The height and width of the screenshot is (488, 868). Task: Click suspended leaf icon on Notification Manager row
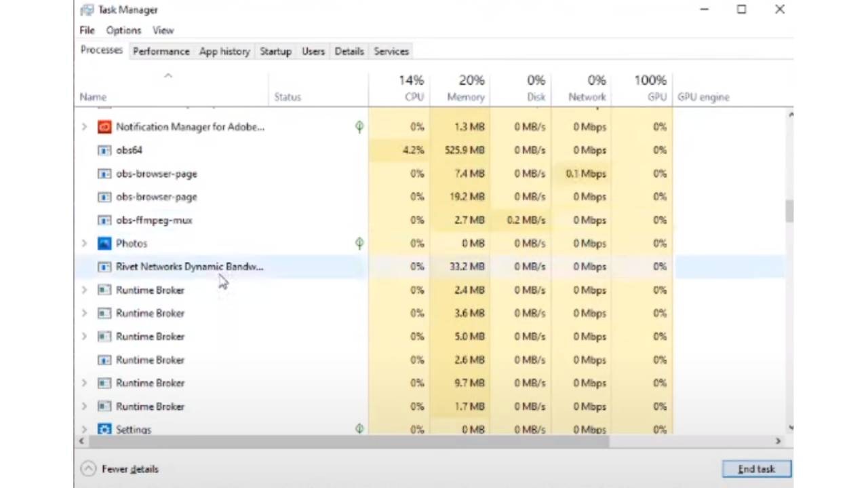click(x=359, y=127)
